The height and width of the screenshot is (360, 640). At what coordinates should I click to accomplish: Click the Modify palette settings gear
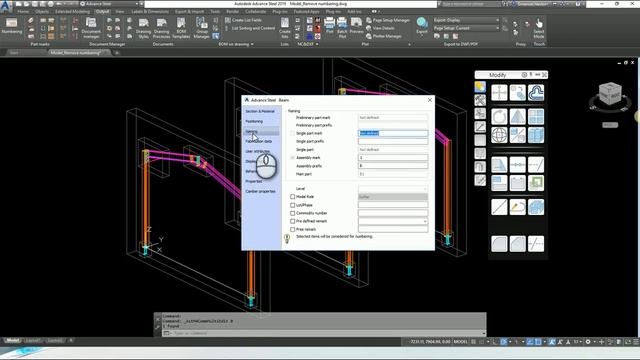[524, 75]
